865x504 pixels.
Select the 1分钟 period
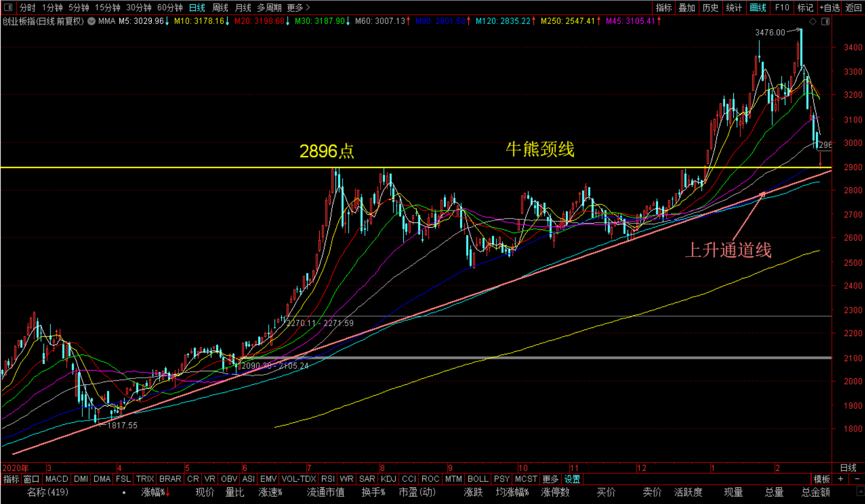tap(53, 8)
